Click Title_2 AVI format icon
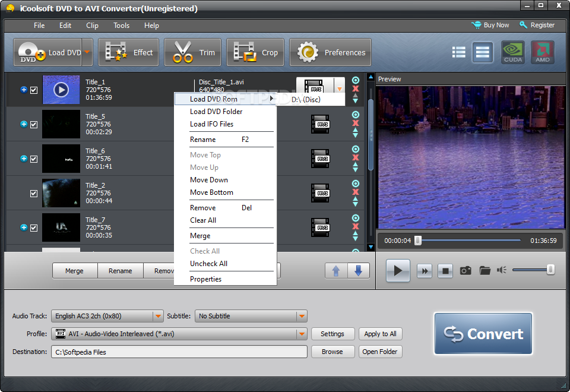The image size is (570, 392). pyautogui.click(x=320, y=194)
